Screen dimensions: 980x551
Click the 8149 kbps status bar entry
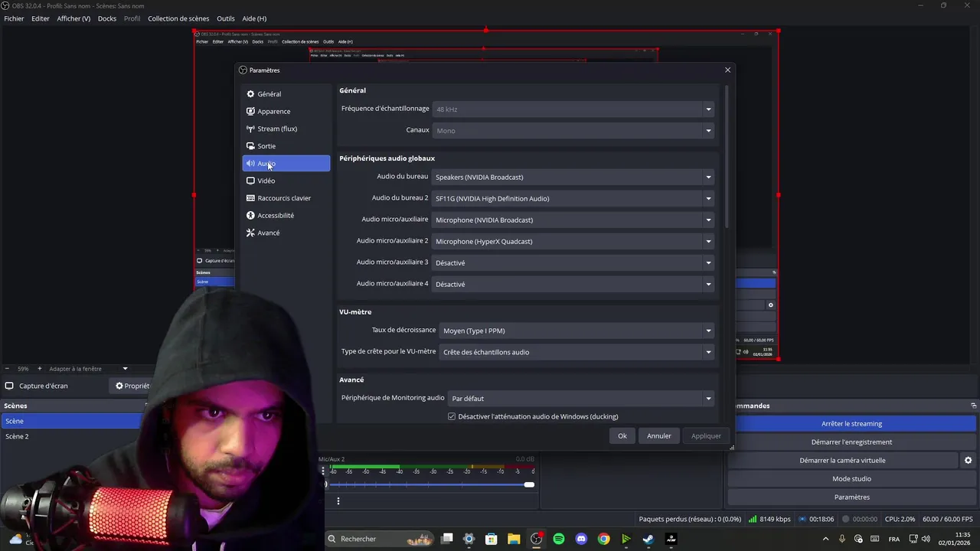coord(769,519)
